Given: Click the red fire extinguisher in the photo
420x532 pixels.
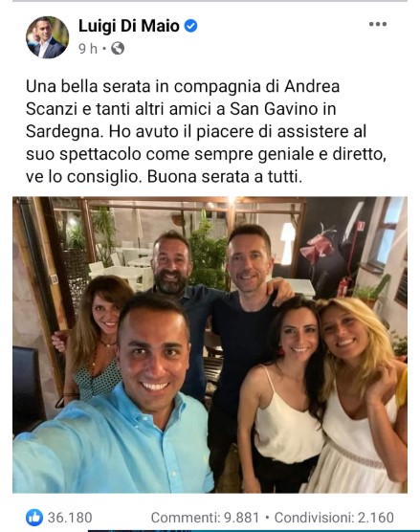Looking at the screenshot, I should (343, 286).
